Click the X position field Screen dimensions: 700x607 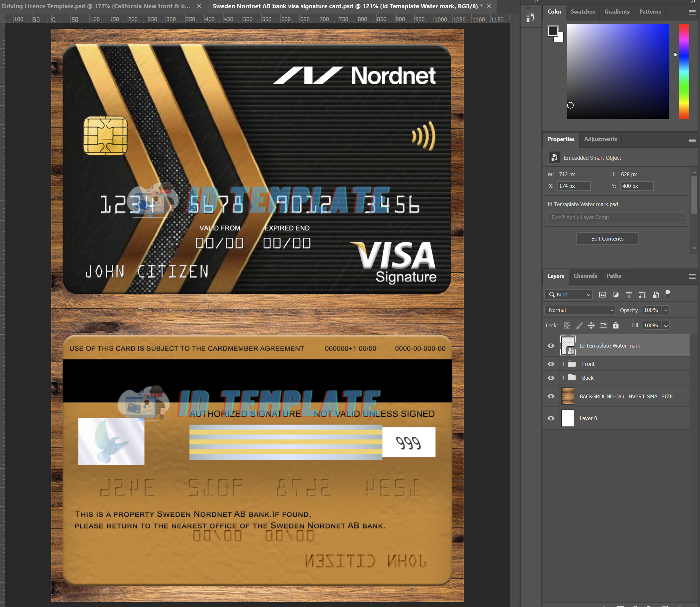point(574,186)
